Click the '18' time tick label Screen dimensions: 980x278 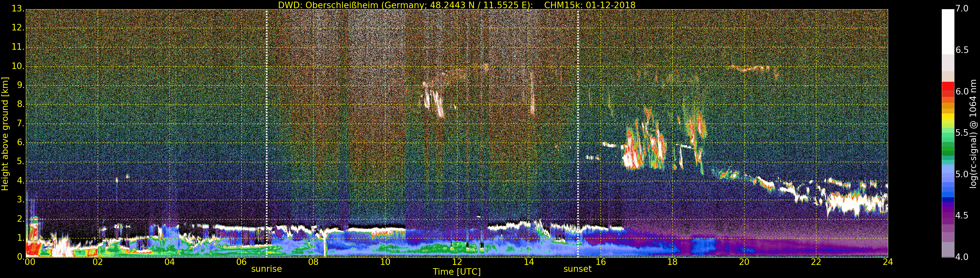(673, 262)
